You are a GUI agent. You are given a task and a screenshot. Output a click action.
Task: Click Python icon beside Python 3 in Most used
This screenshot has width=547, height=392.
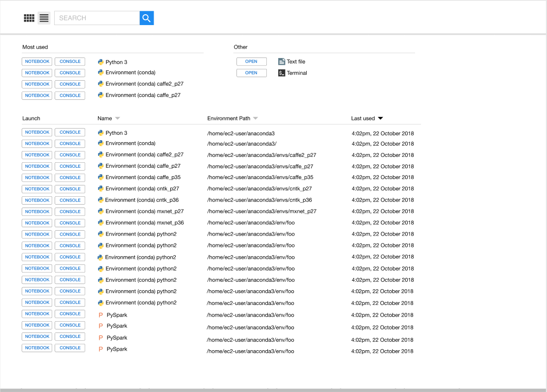coord(101,62)
